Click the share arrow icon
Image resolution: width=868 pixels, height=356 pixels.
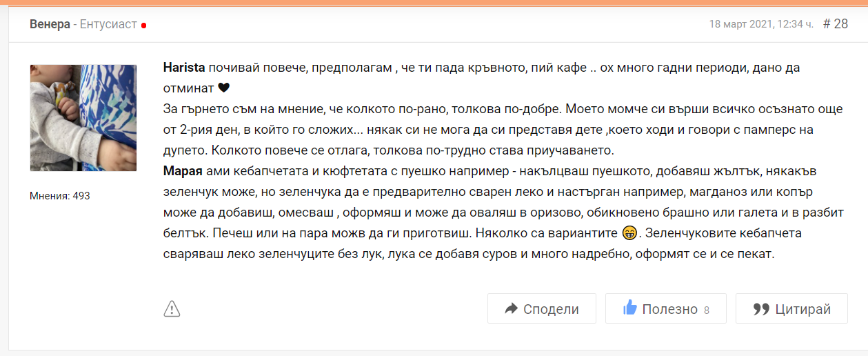(511, 309)
